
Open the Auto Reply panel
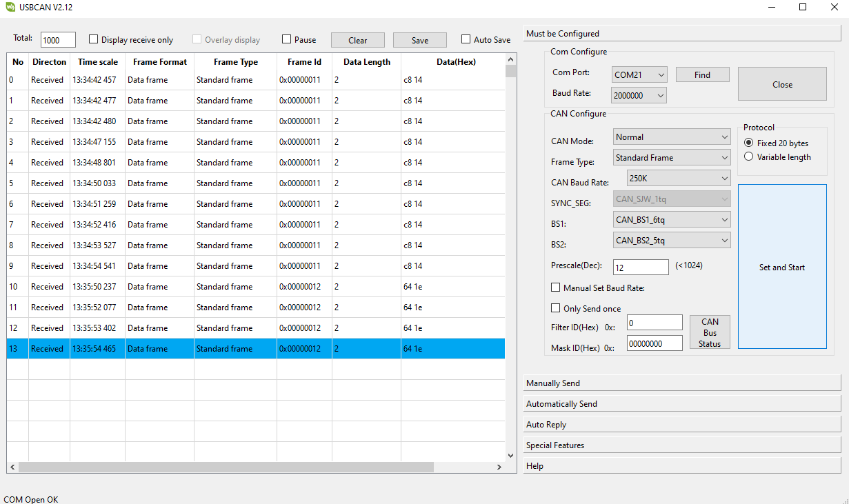tap(681, 425)
